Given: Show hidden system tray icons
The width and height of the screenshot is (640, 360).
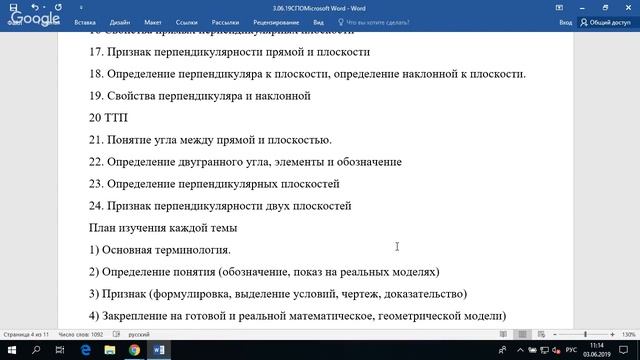Looking at the screenshot, I should pyautogui.click(x=520, y=350).
